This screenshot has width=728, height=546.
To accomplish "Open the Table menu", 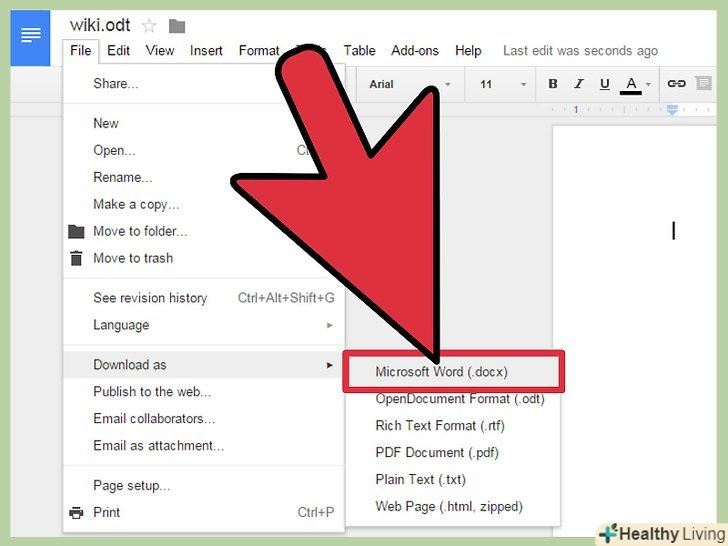I will (x=359, y=51).
